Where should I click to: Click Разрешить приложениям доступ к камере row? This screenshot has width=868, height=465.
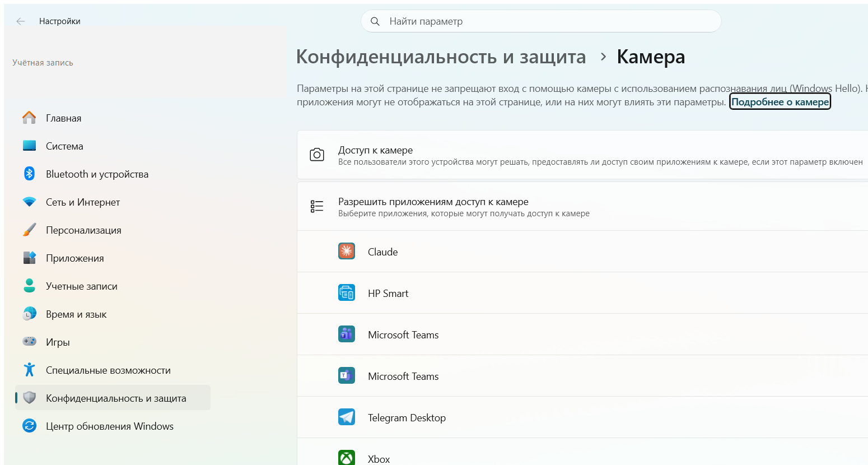[x=582, y=206]
